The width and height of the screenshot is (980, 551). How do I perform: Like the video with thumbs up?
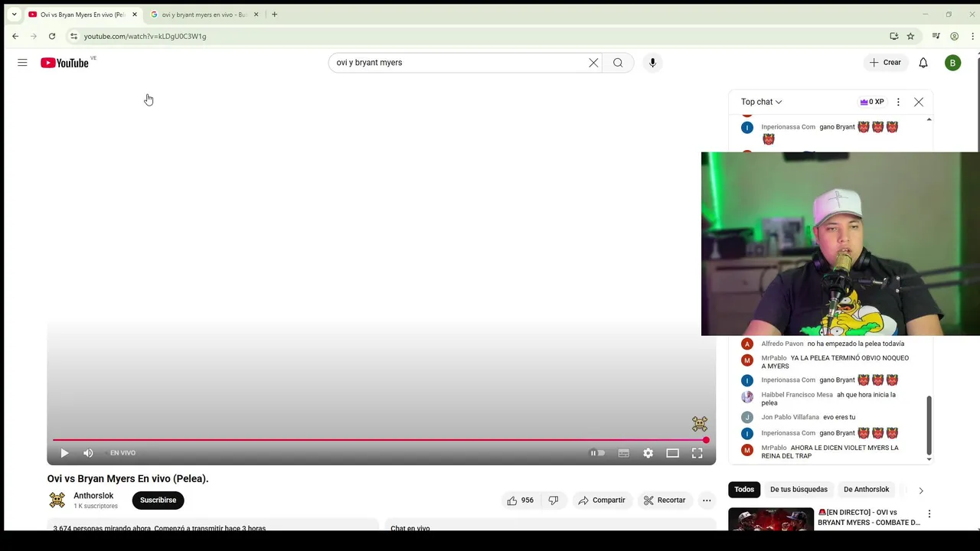(x=520, y=500)
